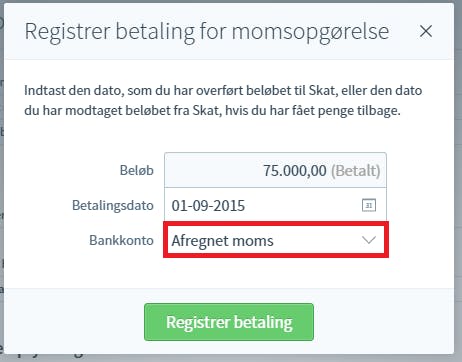Screen dimensions: 462x362
Task: Click the (Betalt) status text
Action: [356, 171]
